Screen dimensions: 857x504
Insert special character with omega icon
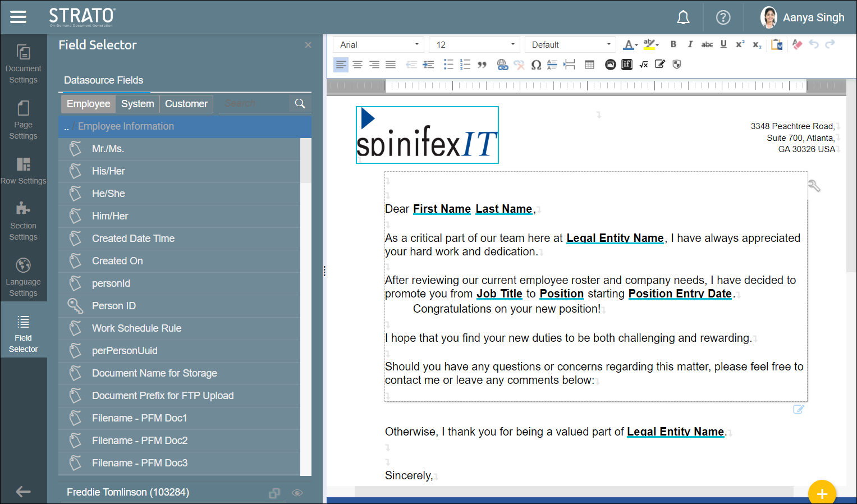[536, 65]
